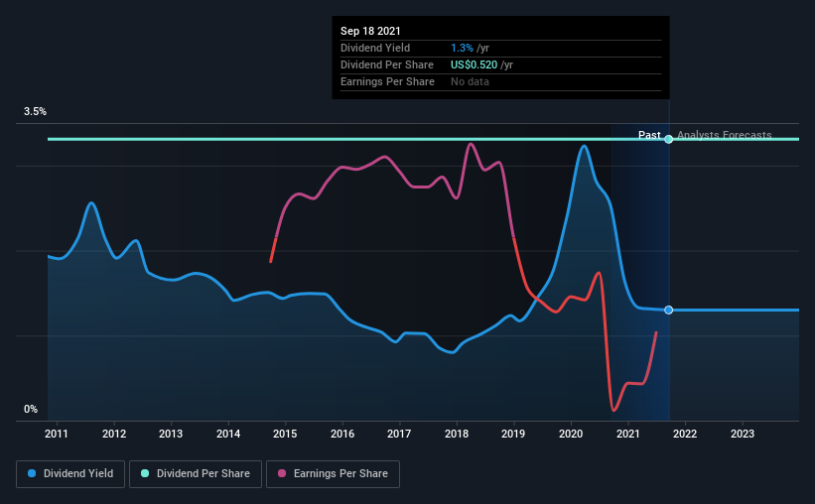Image resolution: width=815 pixels, height=504 pixels.
Task: Select the blue marker on Dividend Yield line
Action: (x=669, y=310)
